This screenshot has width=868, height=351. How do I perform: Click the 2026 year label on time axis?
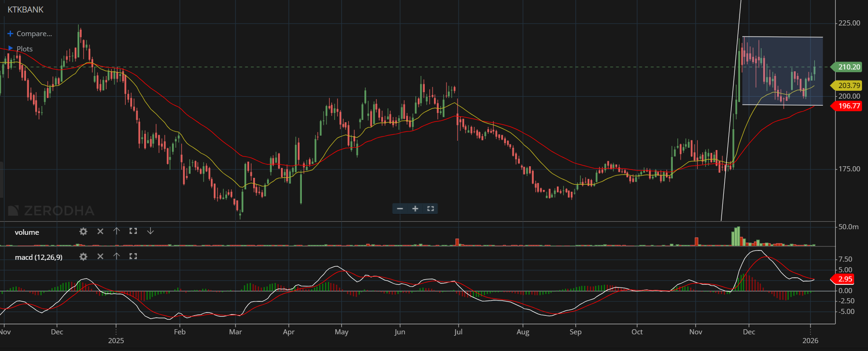click(810, 341)
